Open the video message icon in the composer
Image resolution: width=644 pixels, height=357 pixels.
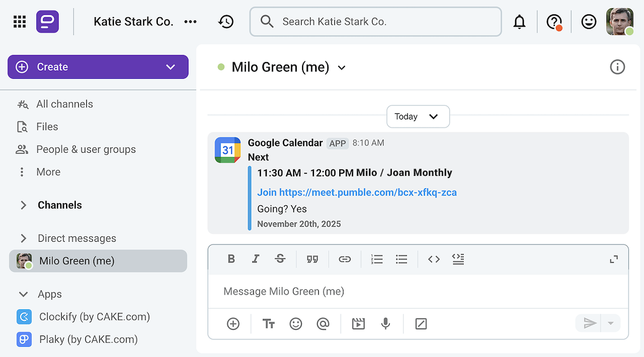[x=358, y=324]
